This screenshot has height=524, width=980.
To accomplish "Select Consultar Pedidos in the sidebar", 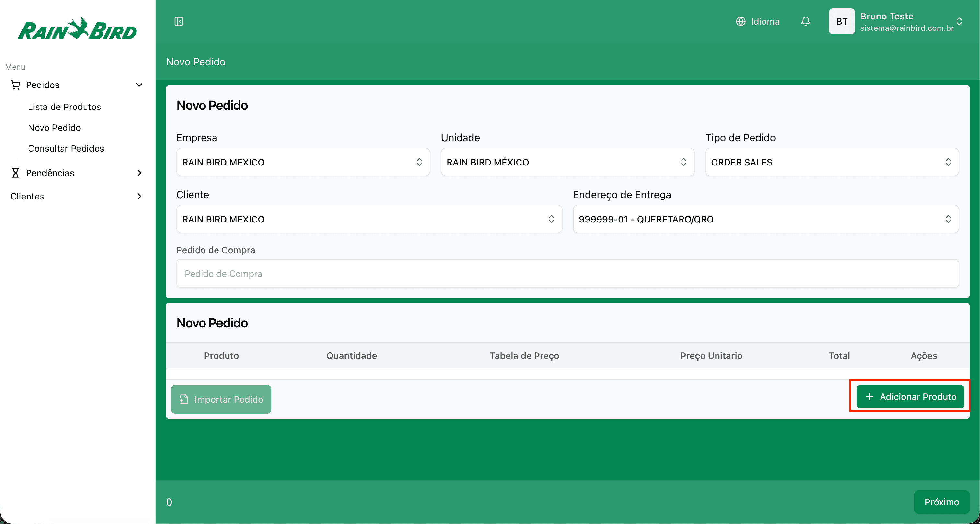I will click(x=66, y=148).
